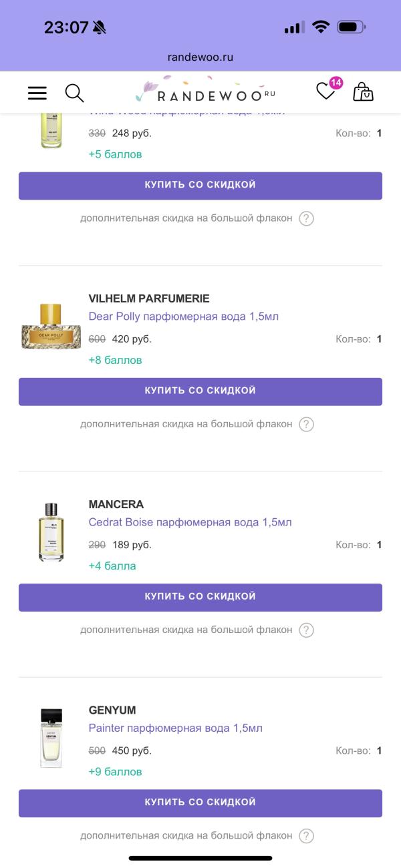Buy Cedrat Boise with discount

(200, 597)
